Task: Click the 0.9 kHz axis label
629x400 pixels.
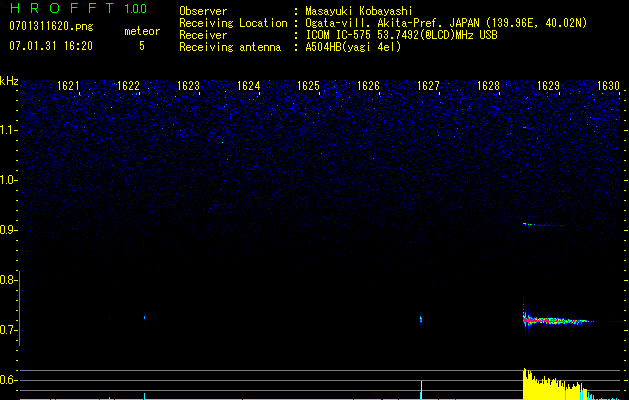Action: (x=8, y=230)
